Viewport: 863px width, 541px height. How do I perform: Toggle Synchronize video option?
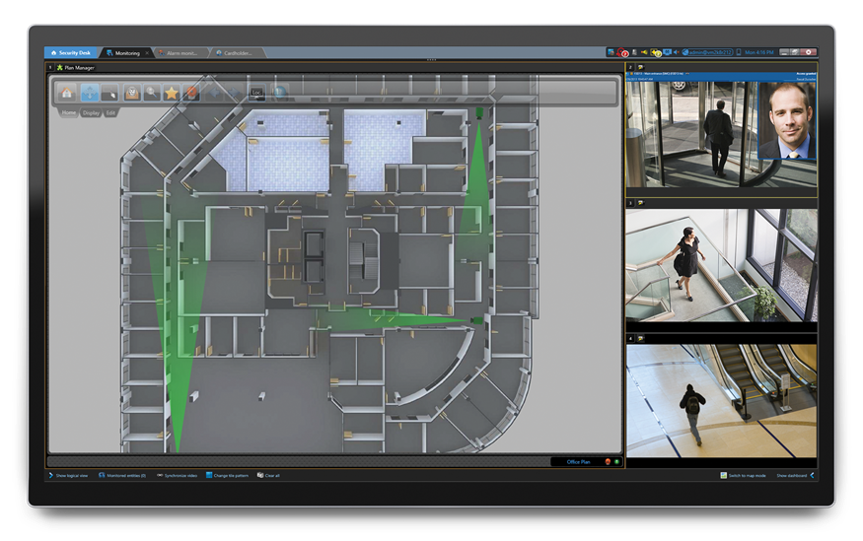pos(178,475)
